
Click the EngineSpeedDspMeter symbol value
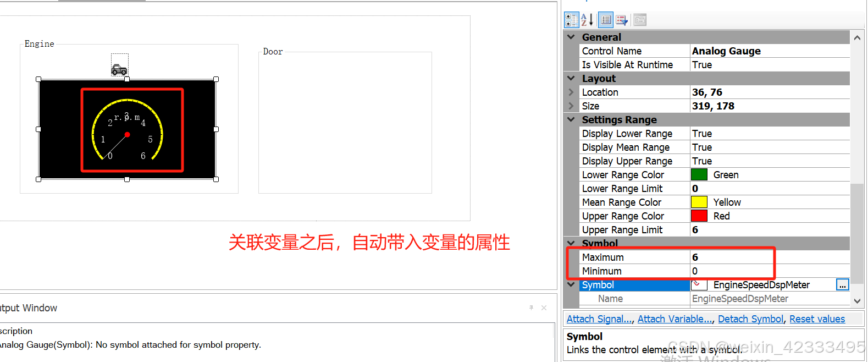(x=761, y=284)
